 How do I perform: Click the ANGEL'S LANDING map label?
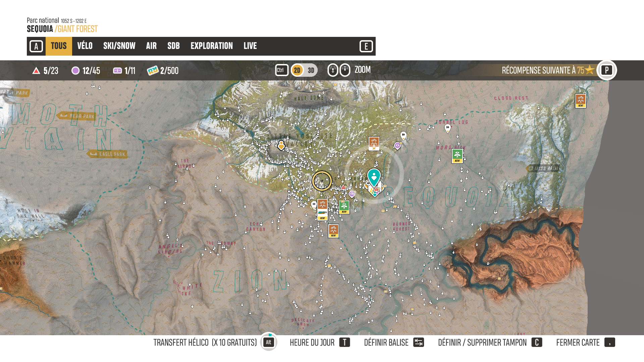[x=171, y=249]
